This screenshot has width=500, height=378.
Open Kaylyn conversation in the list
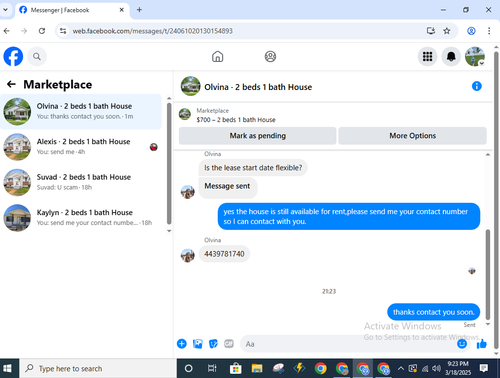click(x=81, y=217)
